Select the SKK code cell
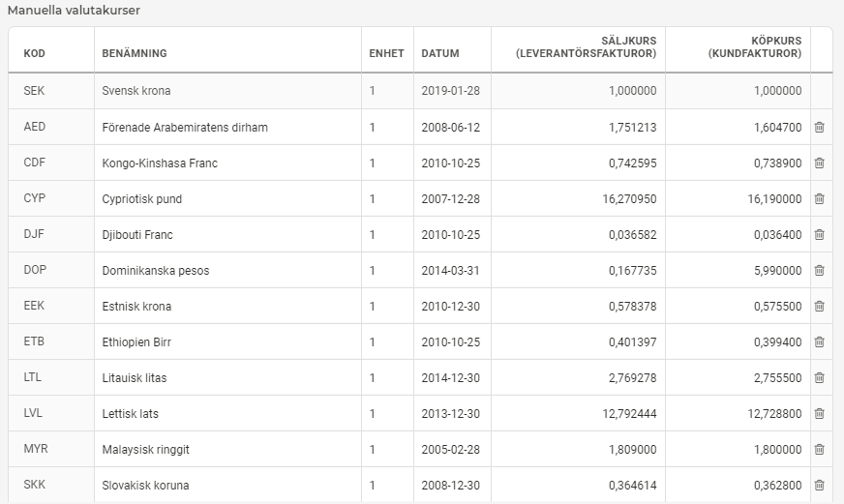 [x=35, y=485]
